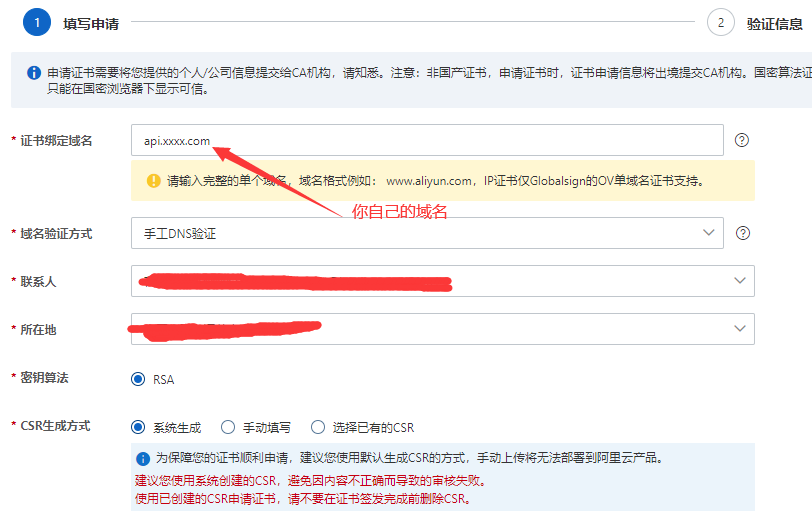The image size is (812, 523).
Task: Click 证书绑定域名 field label
Action: 56,141
